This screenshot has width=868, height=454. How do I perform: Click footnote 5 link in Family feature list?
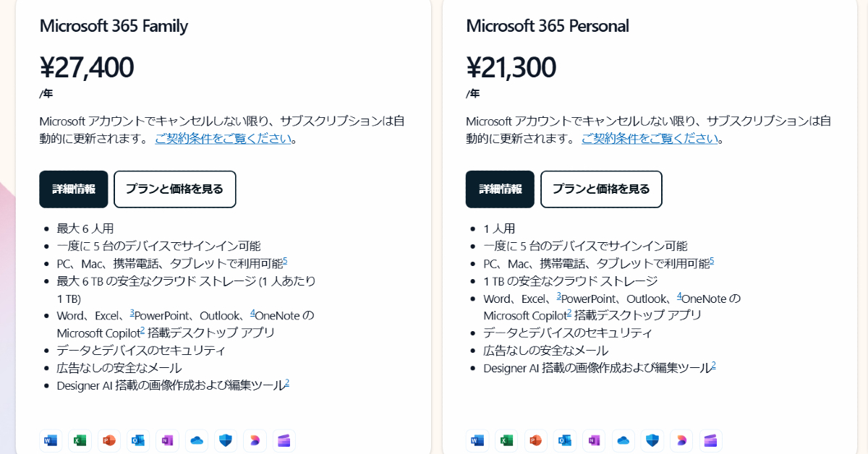point(285,261)
